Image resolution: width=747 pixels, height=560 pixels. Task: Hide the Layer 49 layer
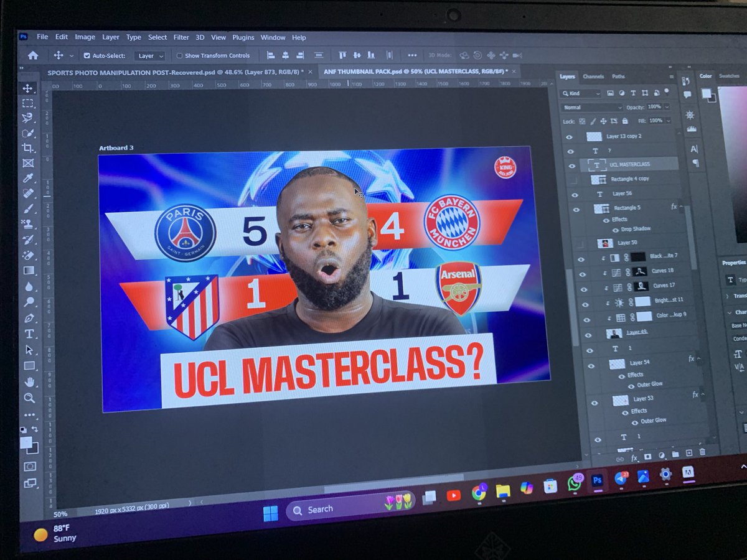click(x=587, y=335)
